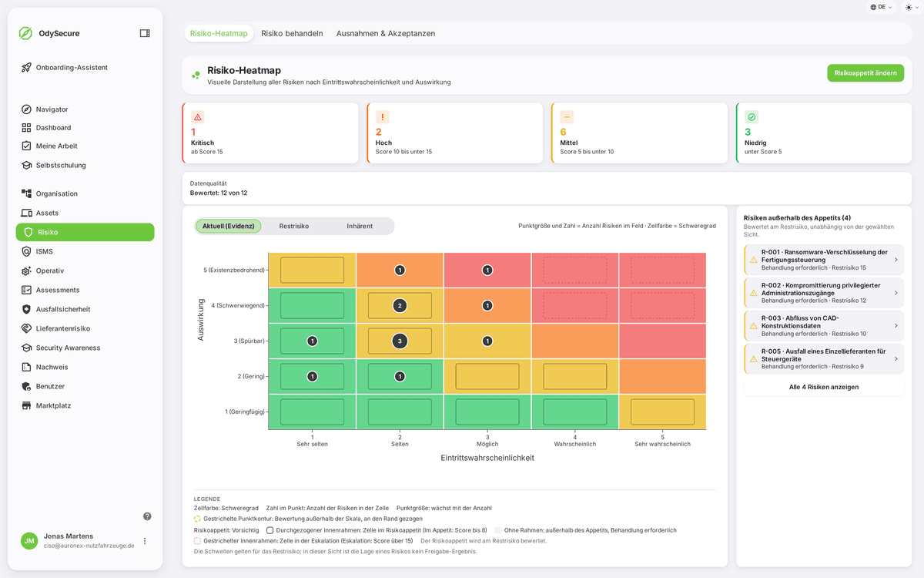
Task: Open Mittel summary card
Action: [639, 133]
